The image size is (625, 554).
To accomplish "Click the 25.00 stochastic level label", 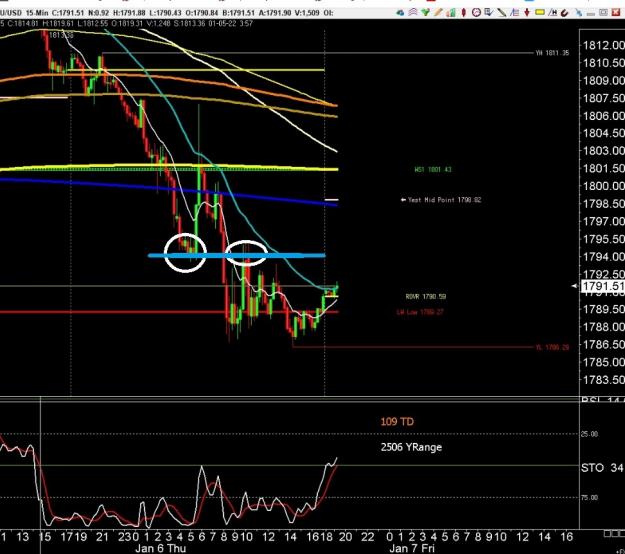I will point(589,434).
